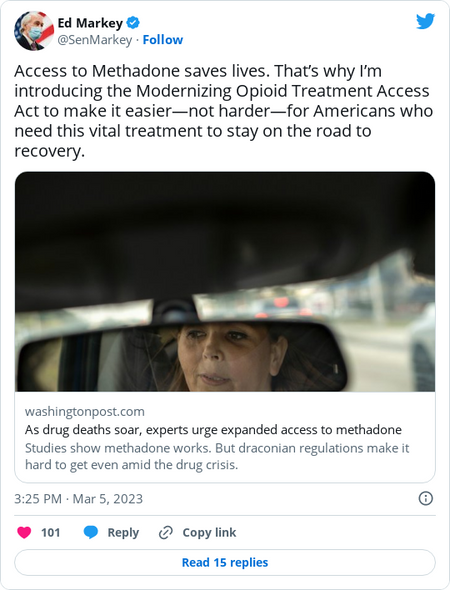Click the Twitter bird logo

tap(426, 21)
